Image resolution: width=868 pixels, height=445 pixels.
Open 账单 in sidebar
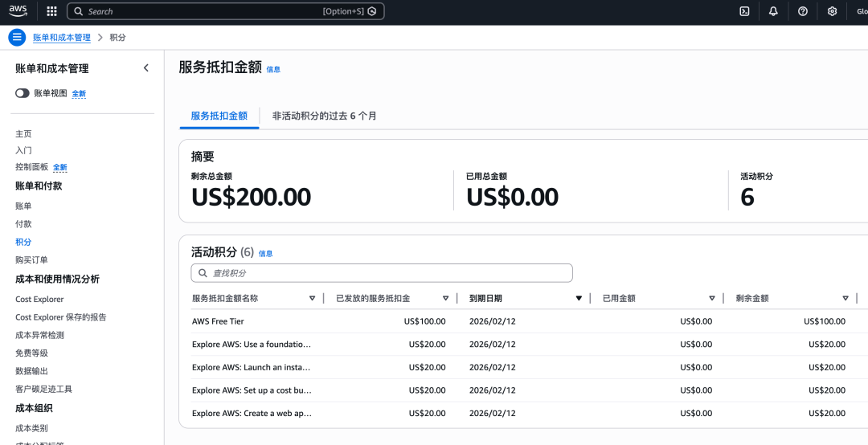point(24,206)
